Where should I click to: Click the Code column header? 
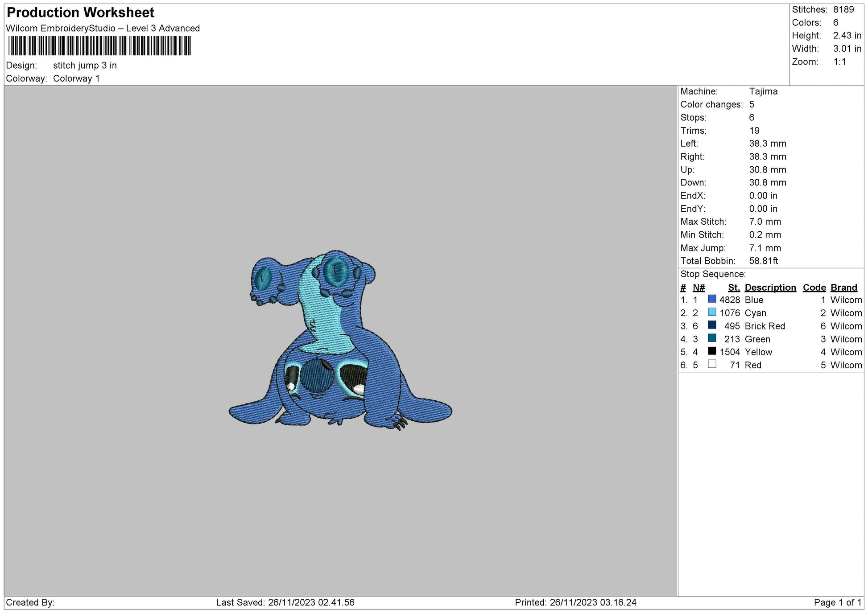(814, 288)
